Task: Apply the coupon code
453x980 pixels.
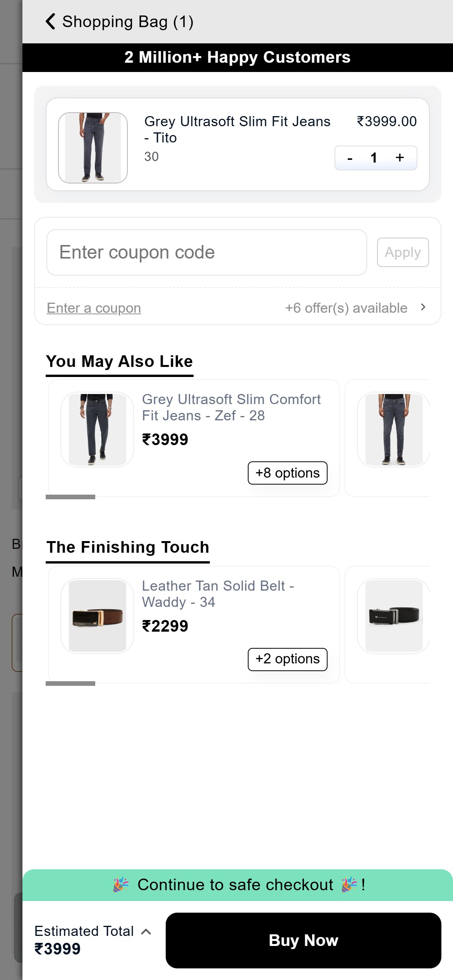Action: coord(403,252)
